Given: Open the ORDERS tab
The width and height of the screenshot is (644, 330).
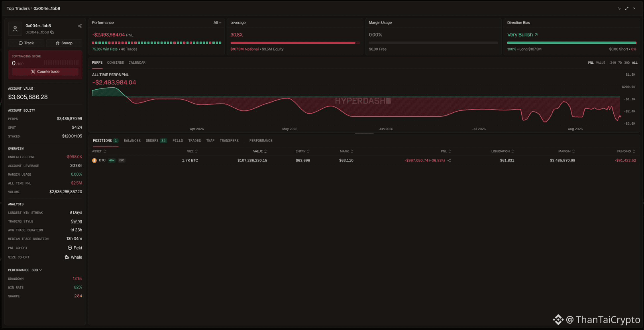Looking at the screenshot, I should tap(156, 141).
